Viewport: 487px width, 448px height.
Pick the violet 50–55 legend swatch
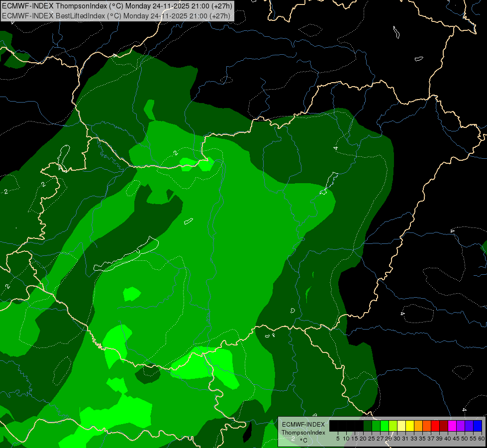(469, 426)
